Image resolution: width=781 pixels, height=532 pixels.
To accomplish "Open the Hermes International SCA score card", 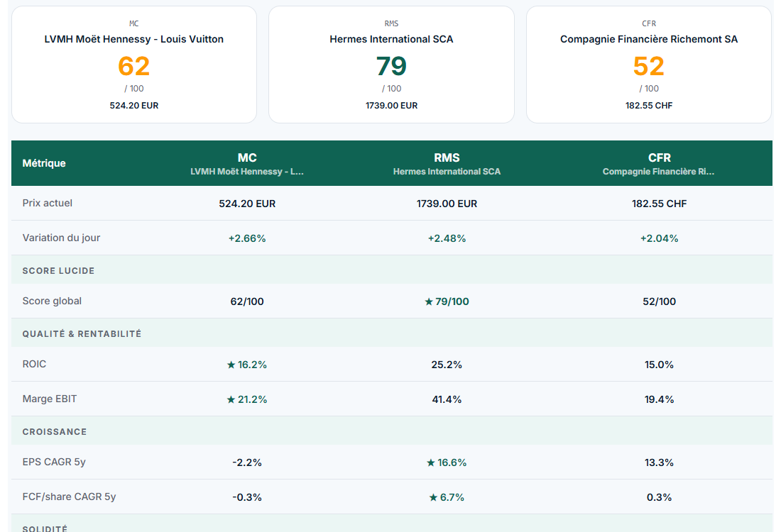I will click(391, 65).
